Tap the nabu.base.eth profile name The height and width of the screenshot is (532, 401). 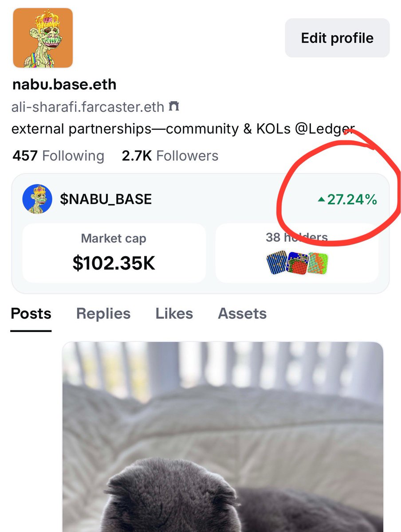click(x=64, y=84)
